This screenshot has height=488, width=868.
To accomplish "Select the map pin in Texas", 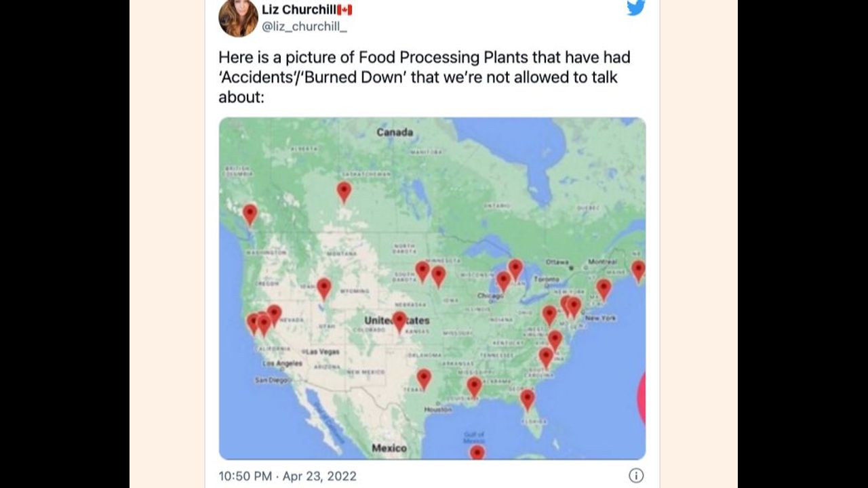I will click(x=424, y=378).
